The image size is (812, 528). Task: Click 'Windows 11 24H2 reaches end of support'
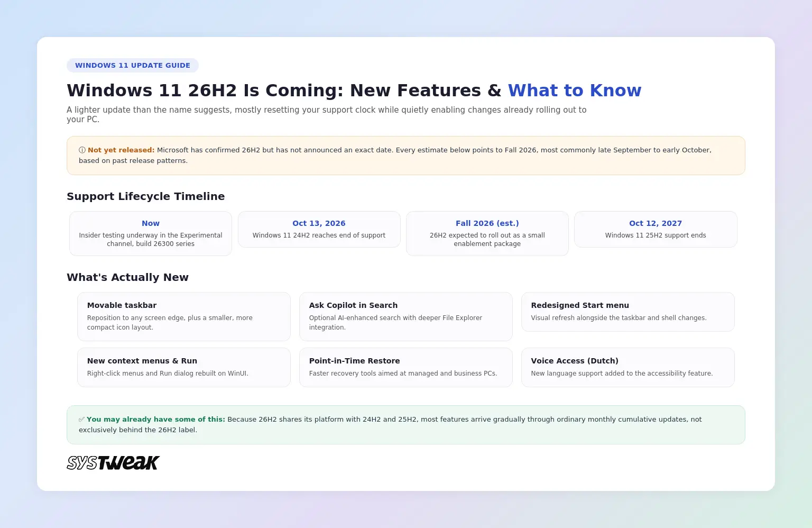[319, 235]
